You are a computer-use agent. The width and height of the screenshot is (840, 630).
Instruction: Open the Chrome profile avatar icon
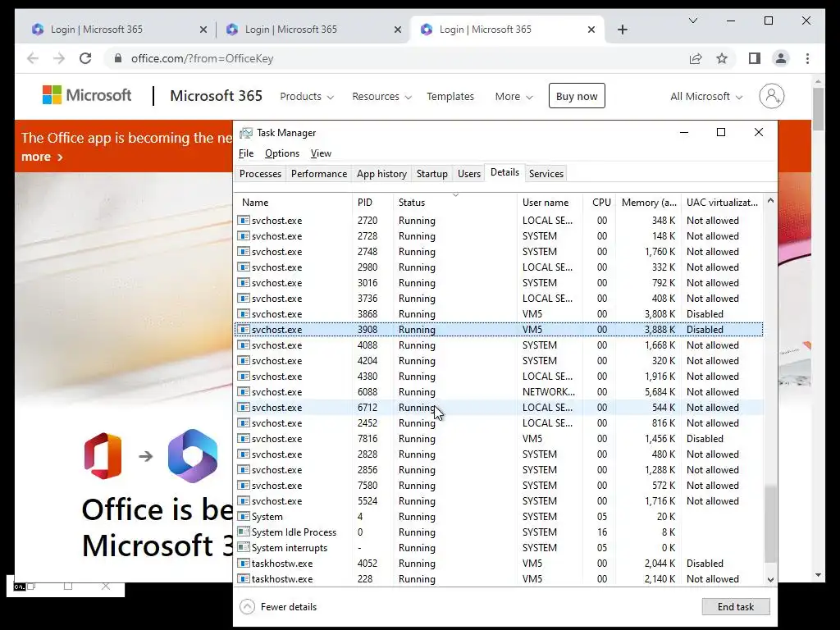781,58
